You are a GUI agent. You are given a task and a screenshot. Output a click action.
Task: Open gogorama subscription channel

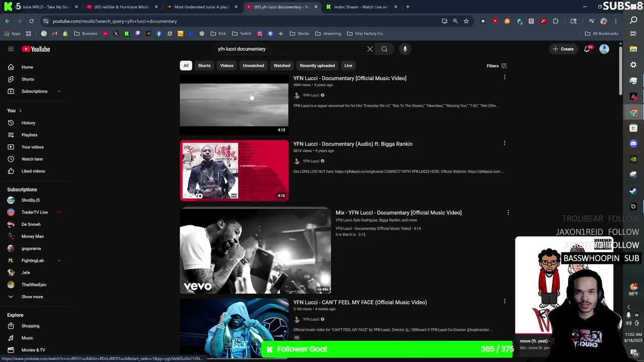[x=31, y=248]
